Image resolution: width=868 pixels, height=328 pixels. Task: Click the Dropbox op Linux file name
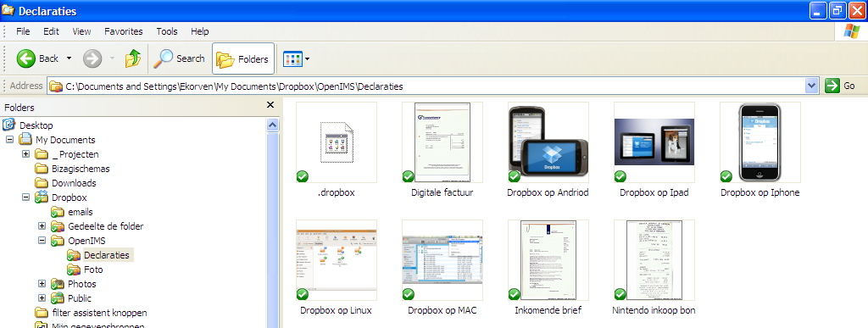pos(336,310)
